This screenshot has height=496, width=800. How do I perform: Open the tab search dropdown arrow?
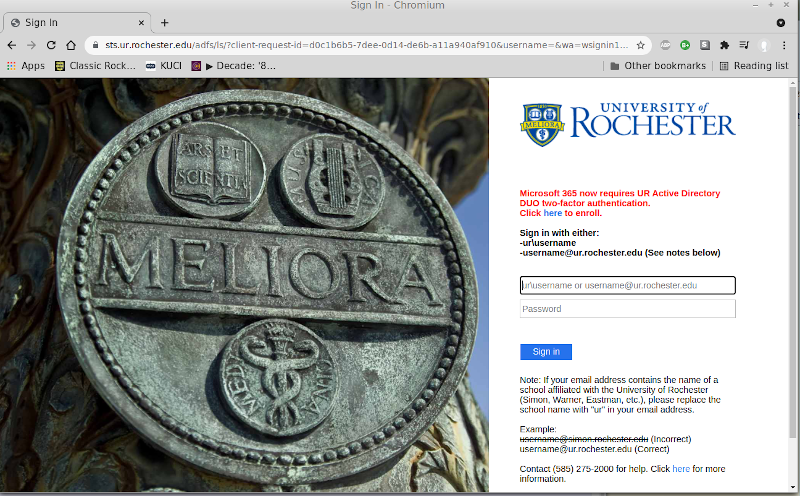click(x=781, y=22)
